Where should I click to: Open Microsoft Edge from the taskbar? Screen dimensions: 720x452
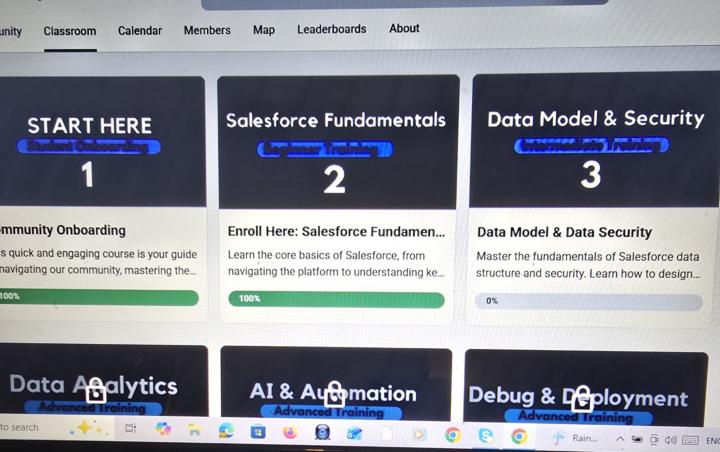coord(226,431)
